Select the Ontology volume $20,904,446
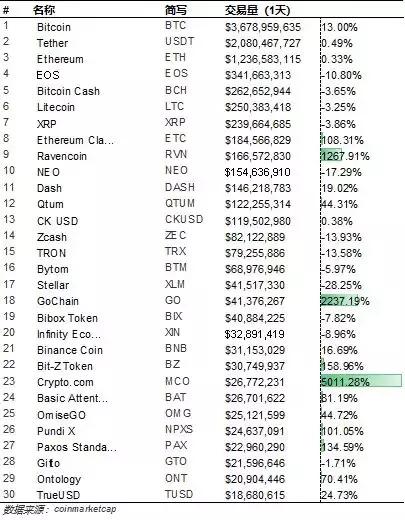405x520 pixels. coord(255,479)
